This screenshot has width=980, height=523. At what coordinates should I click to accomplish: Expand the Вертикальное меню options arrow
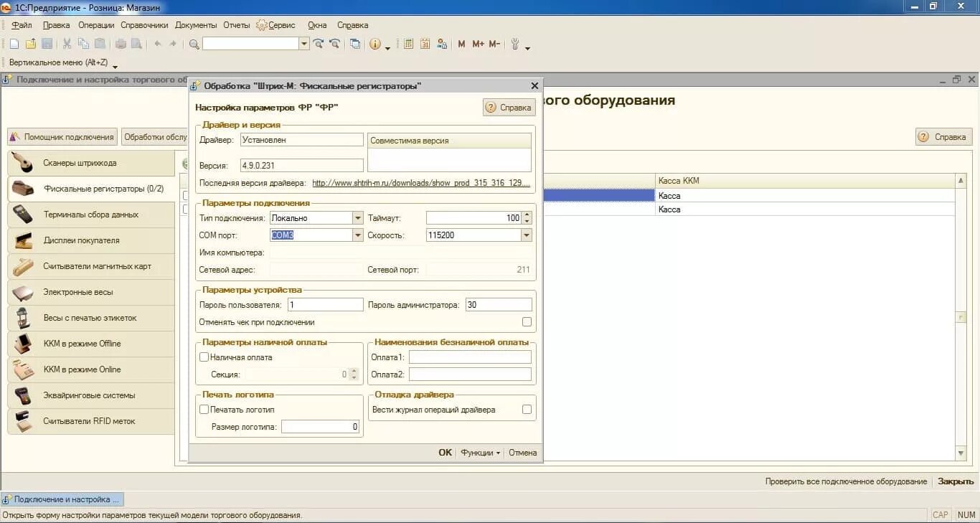(116, 67)
